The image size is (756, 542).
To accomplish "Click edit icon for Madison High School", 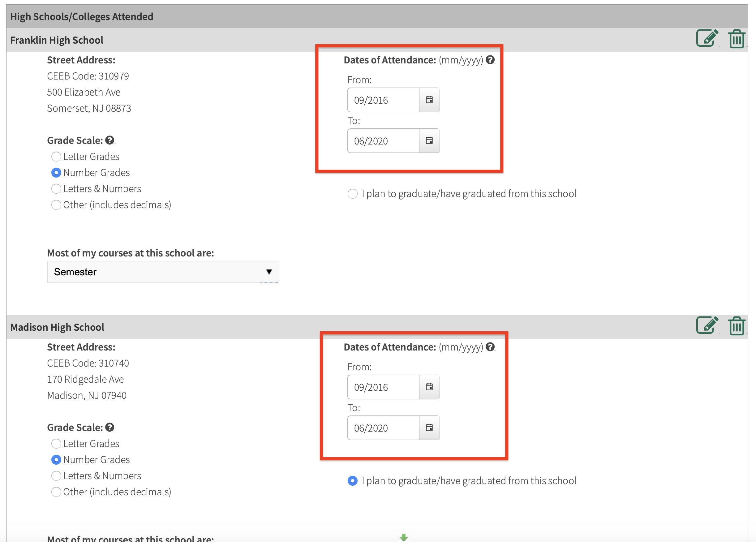I will (706, 325).
